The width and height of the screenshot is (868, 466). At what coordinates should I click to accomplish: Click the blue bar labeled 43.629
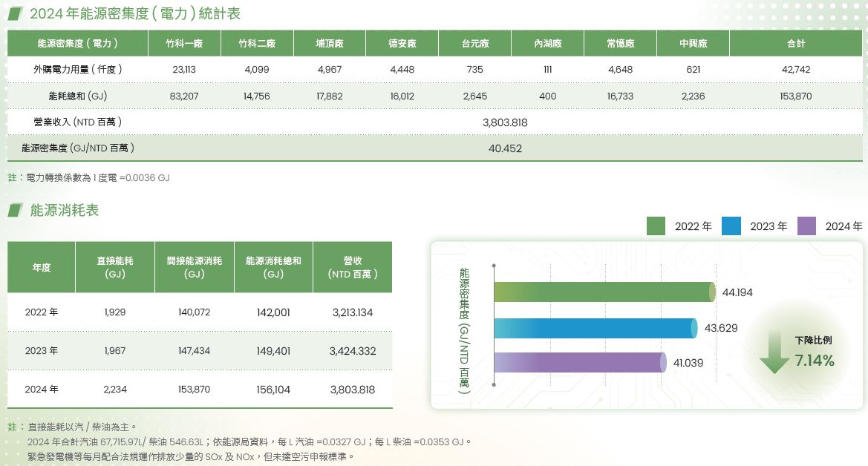point(594,328)
